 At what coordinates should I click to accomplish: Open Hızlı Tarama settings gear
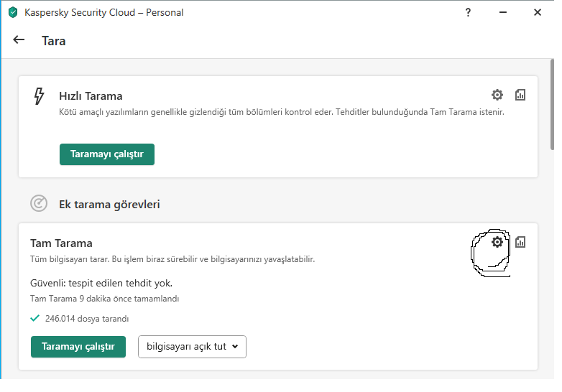pyautogui.click(x=497, y=95)
